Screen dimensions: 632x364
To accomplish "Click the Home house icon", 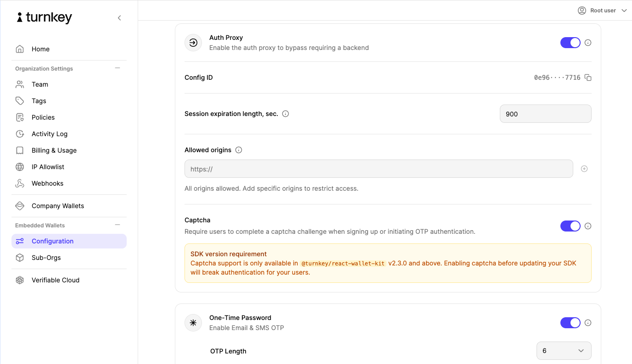I will pos(20,49).
